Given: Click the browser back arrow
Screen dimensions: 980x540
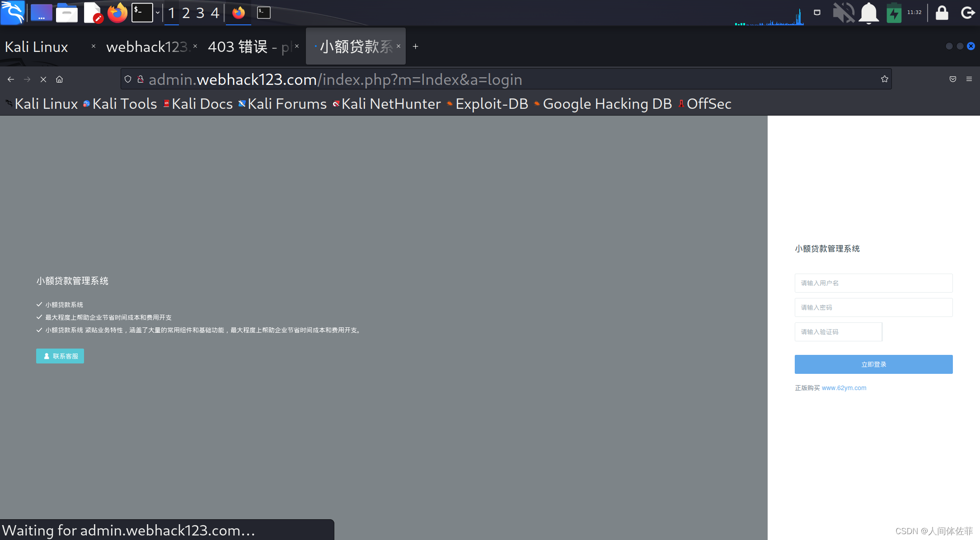Looking at the screenshot, I should coord(11,79).
